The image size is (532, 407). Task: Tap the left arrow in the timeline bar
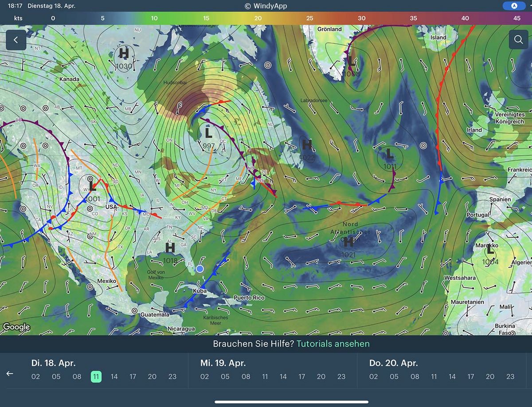tap(10, 373)
